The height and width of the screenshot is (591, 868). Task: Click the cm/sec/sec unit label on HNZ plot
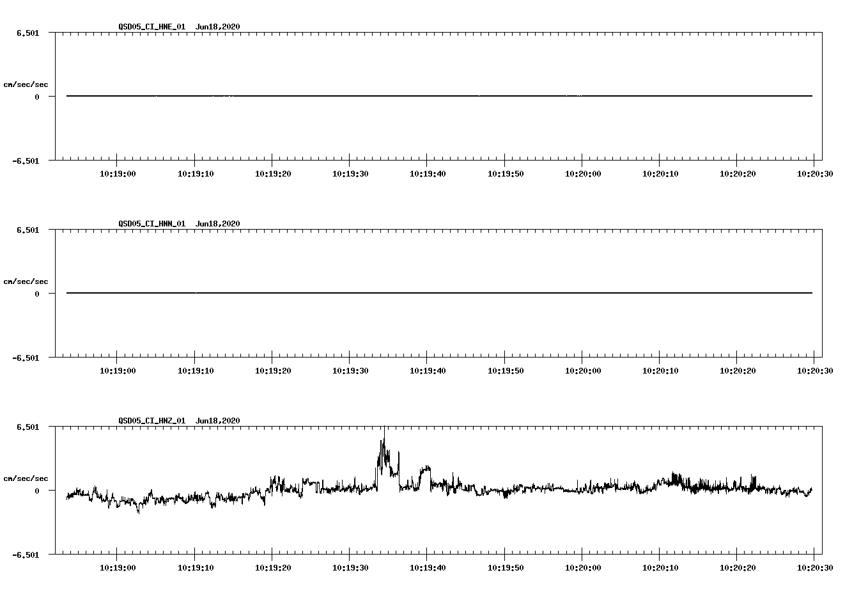[x=26, y=478]
